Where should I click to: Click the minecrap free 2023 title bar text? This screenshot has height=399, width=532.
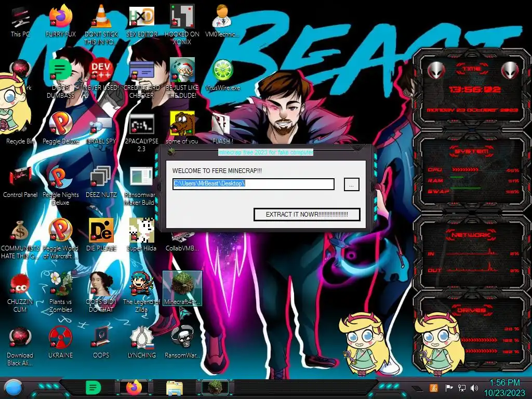(265, 152)
